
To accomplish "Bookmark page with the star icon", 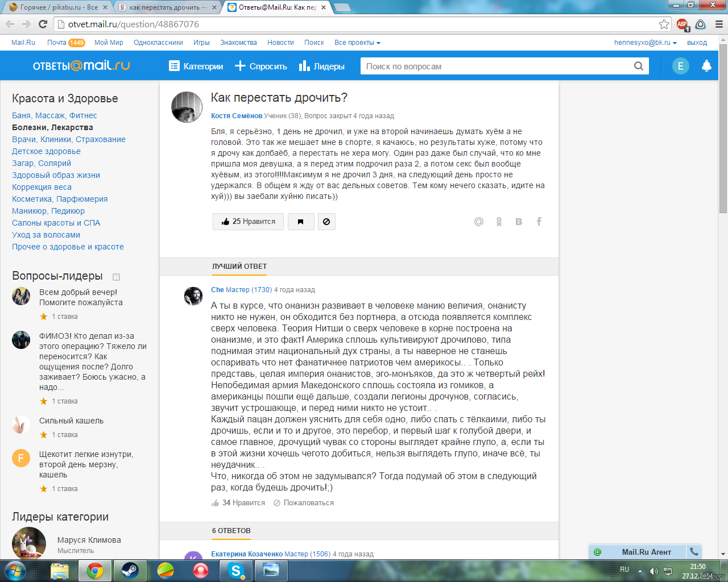I will [664, 24].
